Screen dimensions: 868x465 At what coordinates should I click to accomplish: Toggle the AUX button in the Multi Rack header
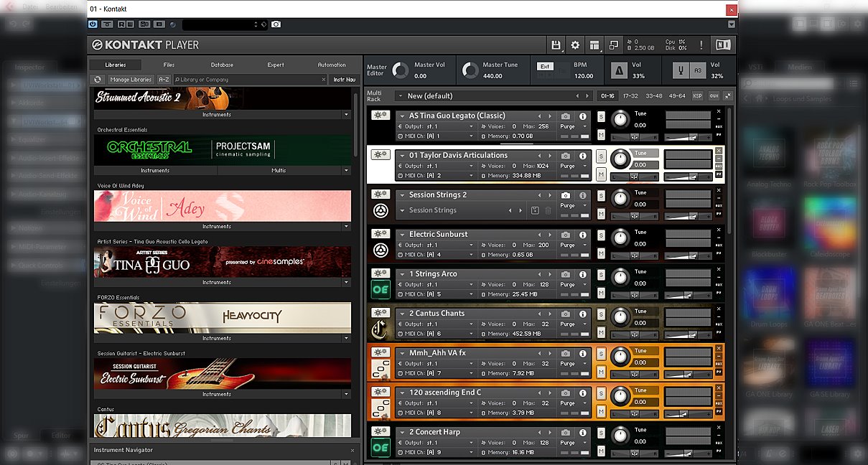pos(714,95)
